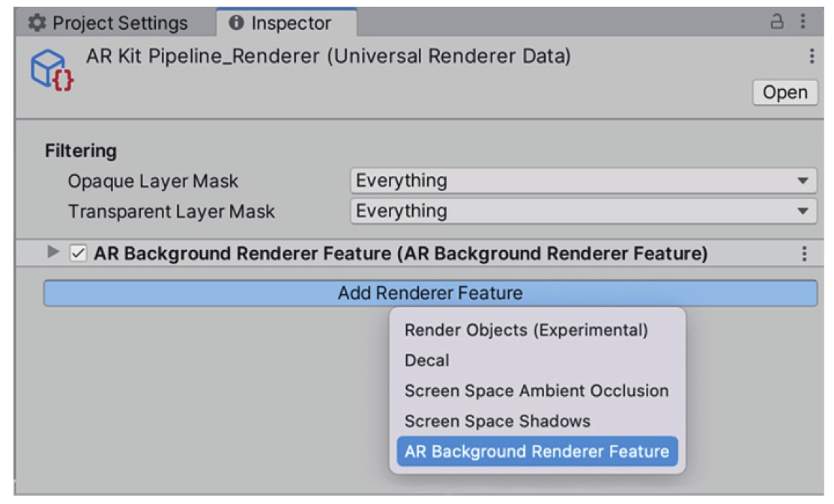
Task: Switch to the Project Settings tab
Action: pos(109,23)
